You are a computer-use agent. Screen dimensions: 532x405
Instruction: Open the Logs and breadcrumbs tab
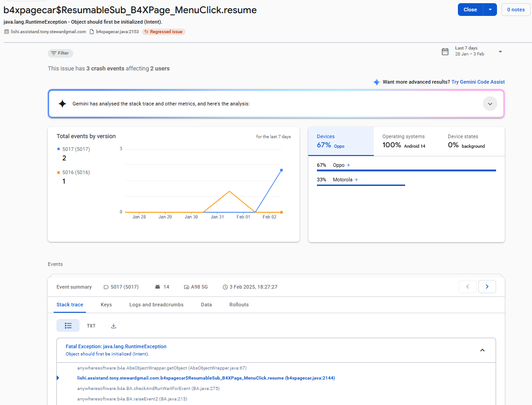[x=156, y=305]
